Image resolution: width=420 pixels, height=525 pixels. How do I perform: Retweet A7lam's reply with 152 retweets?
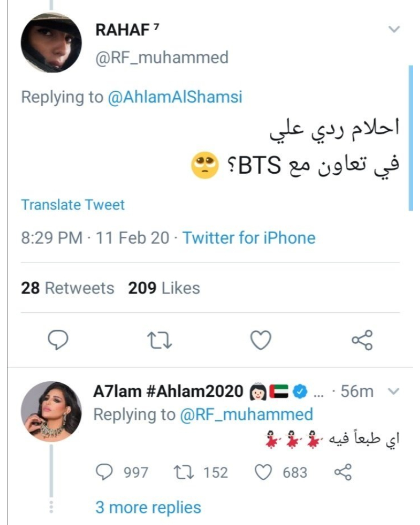[x=185, y=472]
